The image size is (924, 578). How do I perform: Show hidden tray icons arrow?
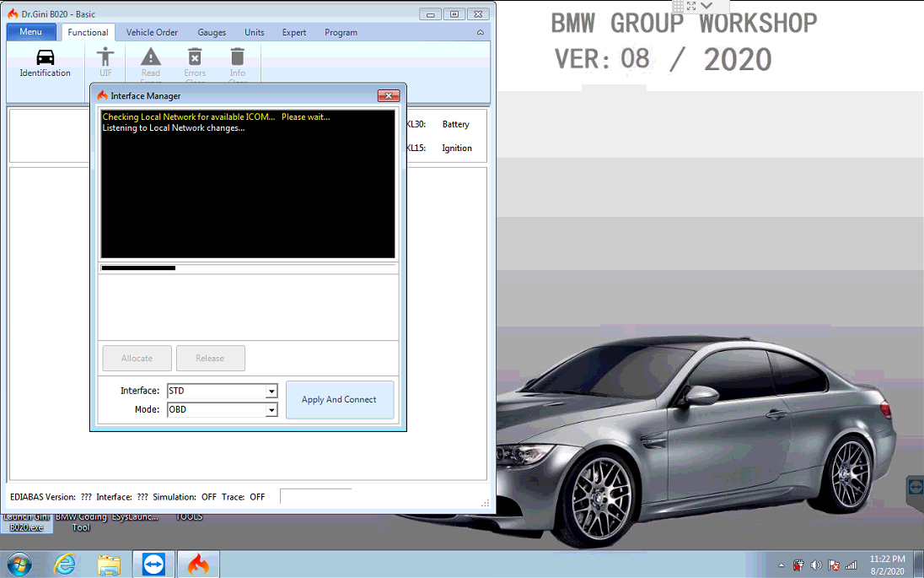[782, 565]
